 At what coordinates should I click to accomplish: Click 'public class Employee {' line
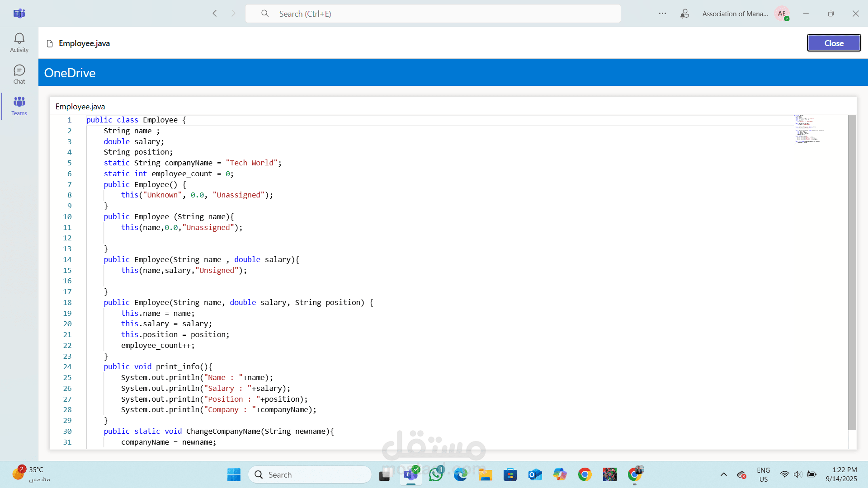(x=136, y=120)
